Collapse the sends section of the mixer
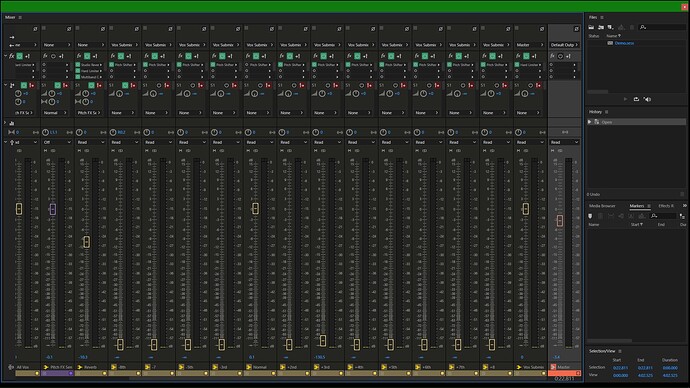 click(x=6, y=85)
